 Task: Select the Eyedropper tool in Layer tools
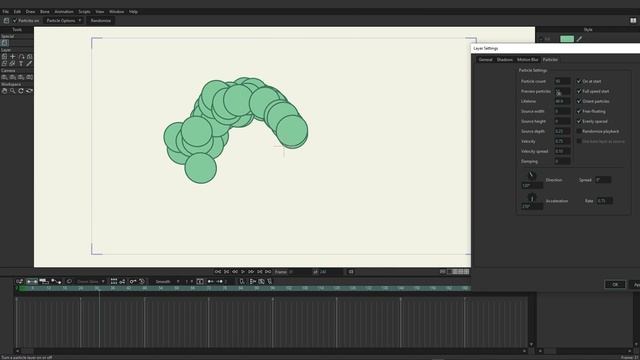coord(29,64)
